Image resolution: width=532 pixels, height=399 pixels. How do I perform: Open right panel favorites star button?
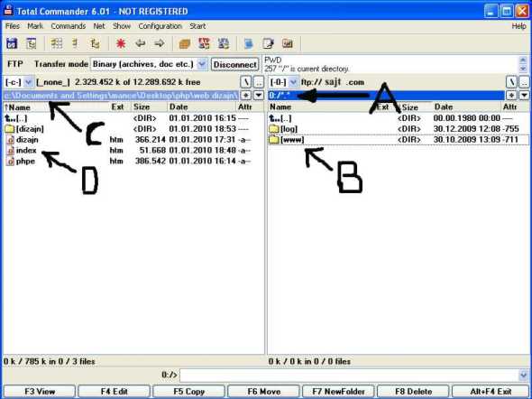click(511, 96)
